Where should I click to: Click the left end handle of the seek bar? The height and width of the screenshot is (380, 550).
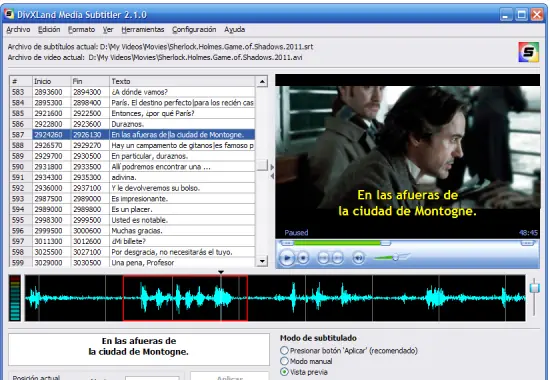click(x=287, y=243)
